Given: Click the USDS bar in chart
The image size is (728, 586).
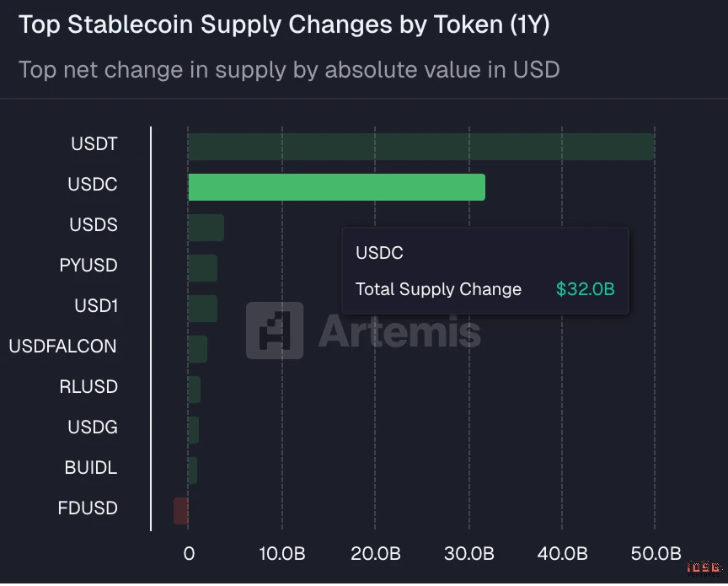Looking at the screenshot, I should point(206,228).
